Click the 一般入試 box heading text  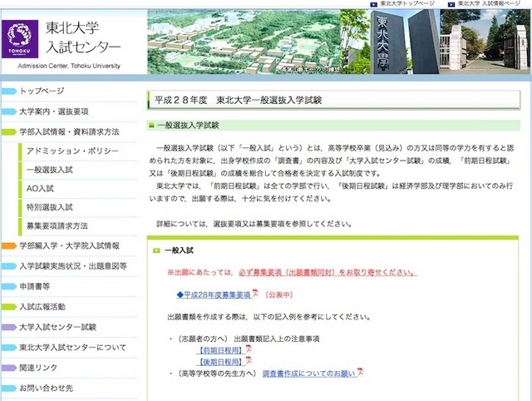(179, 250)
